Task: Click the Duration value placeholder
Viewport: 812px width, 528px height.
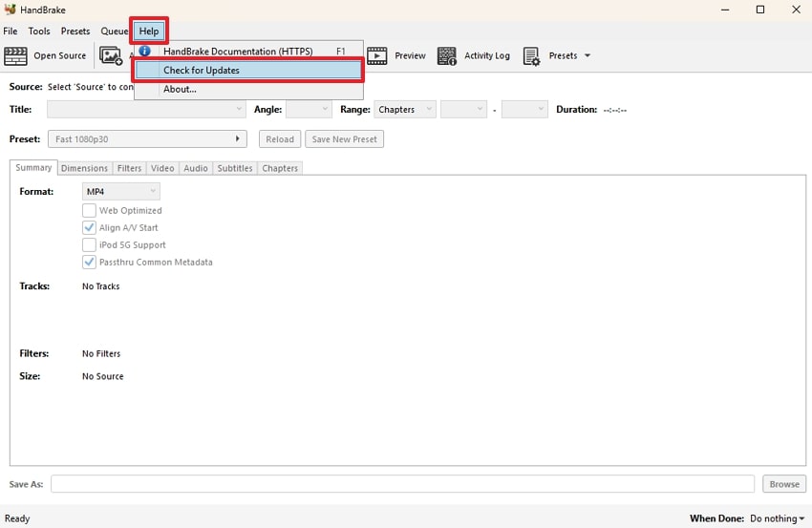Action: click(614, 110)
